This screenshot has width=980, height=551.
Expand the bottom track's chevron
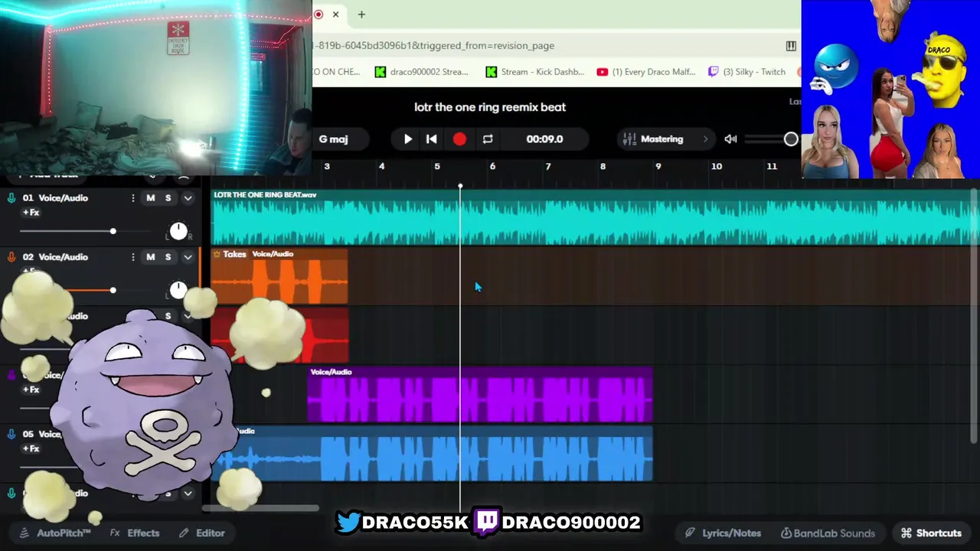[188, 494]
